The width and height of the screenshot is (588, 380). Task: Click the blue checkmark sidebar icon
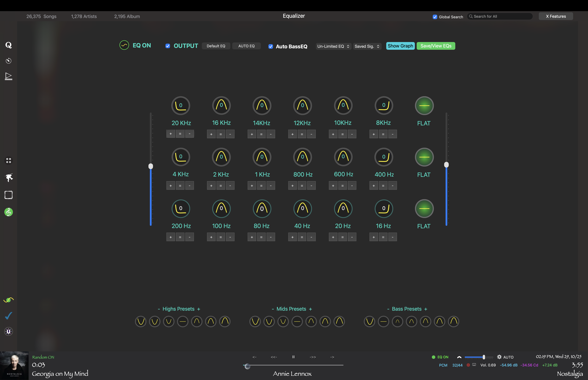(9, 316)
